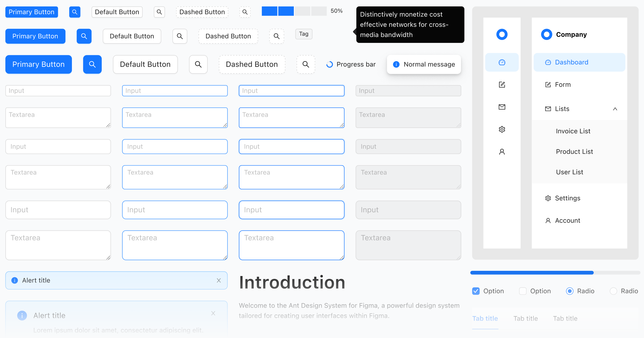
Task: Click the edit pencil icon in sidebar
Action: pos(502,84)
